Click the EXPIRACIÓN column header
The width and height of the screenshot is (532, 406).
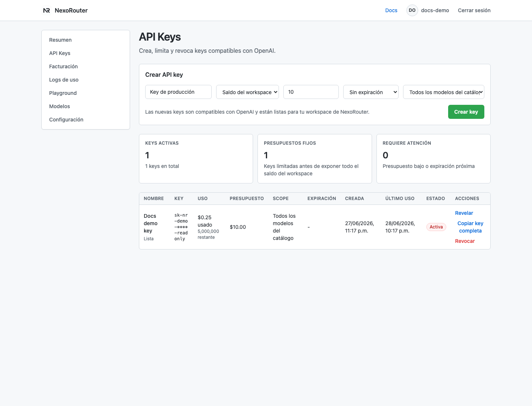(322, 199)
